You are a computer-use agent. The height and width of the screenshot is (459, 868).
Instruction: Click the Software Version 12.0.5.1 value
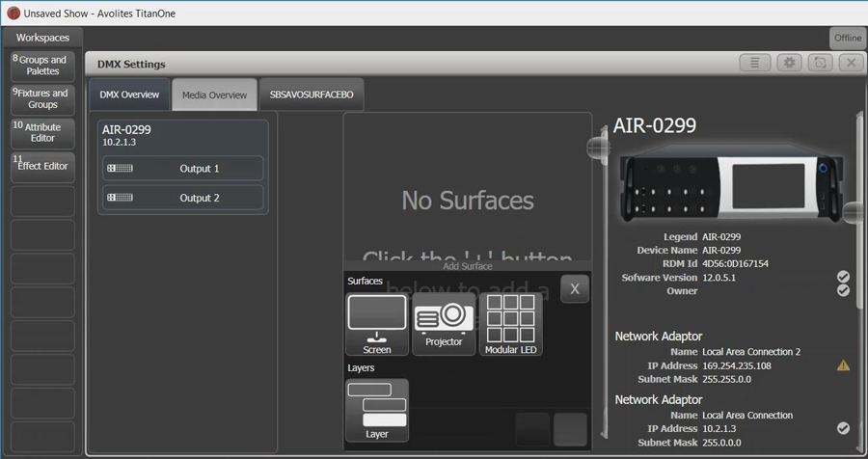[719, 278]
